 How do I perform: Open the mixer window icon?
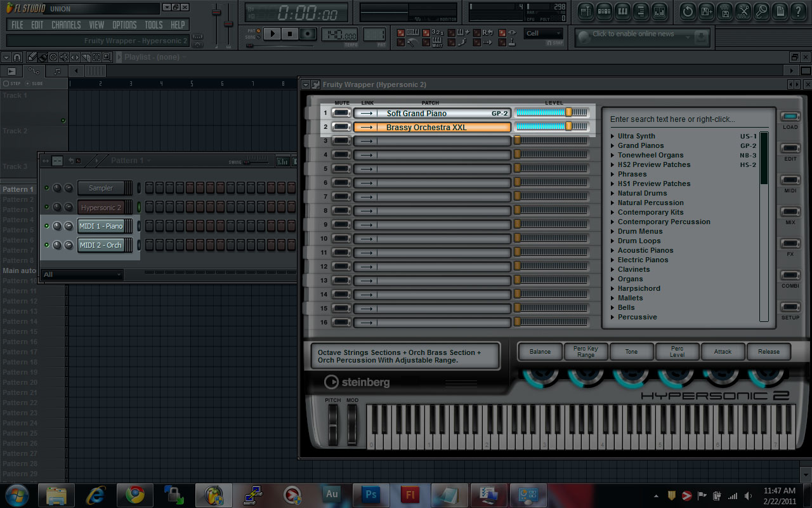coord(659,11)
